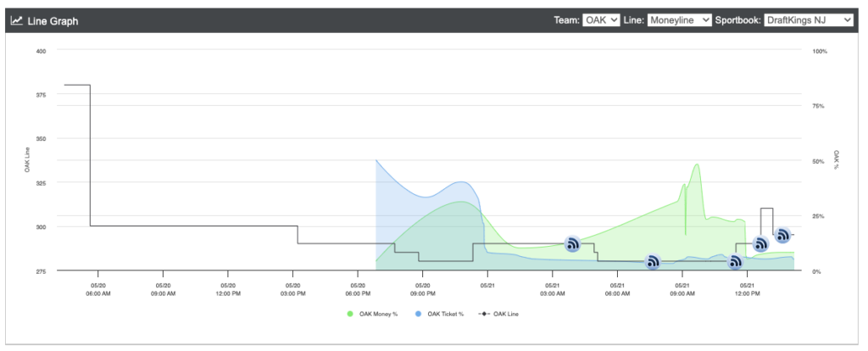Open the news feed marker near 03:00 AM
The image size is (868, 351).
pyautogui.click(x=572, y=243)
